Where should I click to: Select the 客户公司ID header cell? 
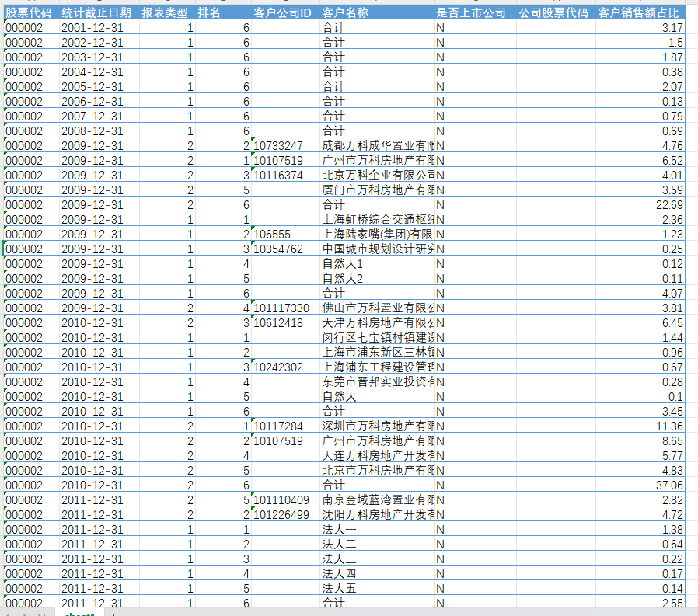pyautogui.click(x=285, y=13)
